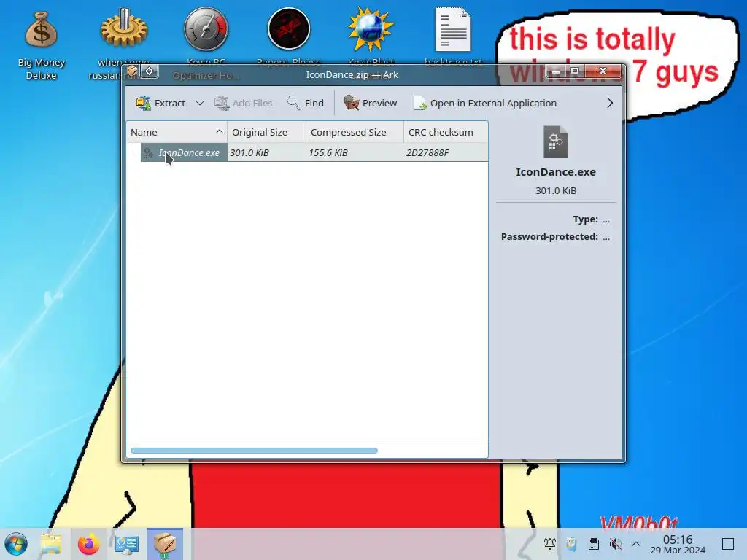Open clipboard tray icon

point(594,544)
